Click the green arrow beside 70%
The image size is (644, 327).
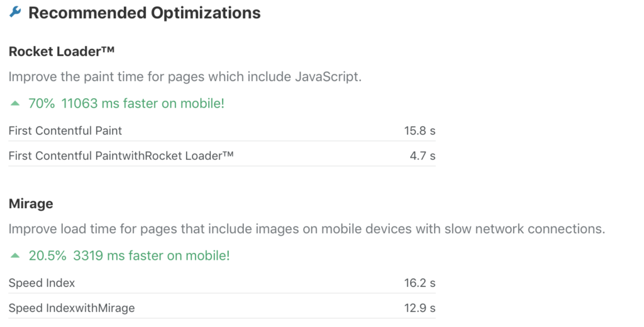pyautogui.click(x=15, y=103)
